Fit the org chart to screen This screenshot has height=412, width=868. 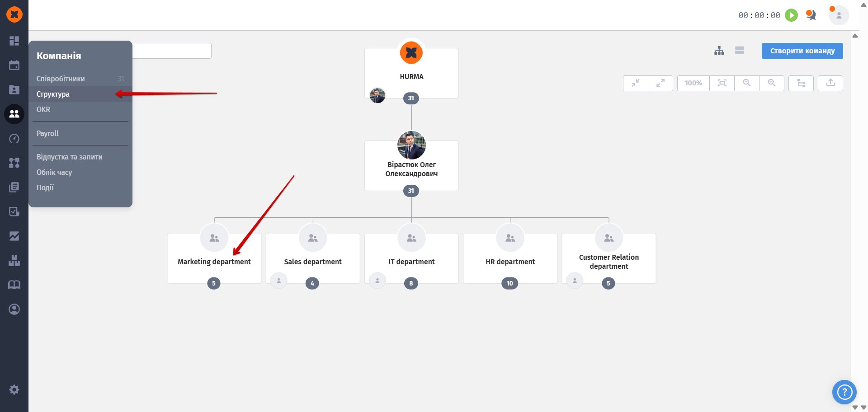722,83
